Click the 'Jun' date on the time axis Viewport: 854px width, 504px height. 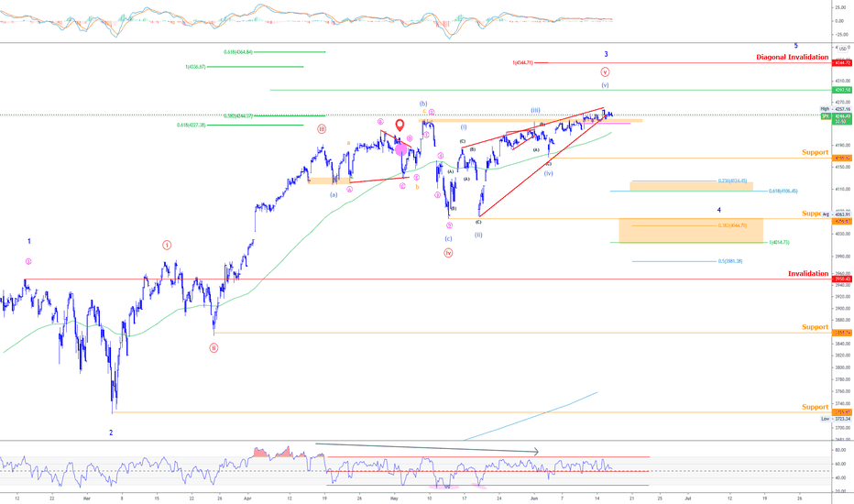[533, 498]
